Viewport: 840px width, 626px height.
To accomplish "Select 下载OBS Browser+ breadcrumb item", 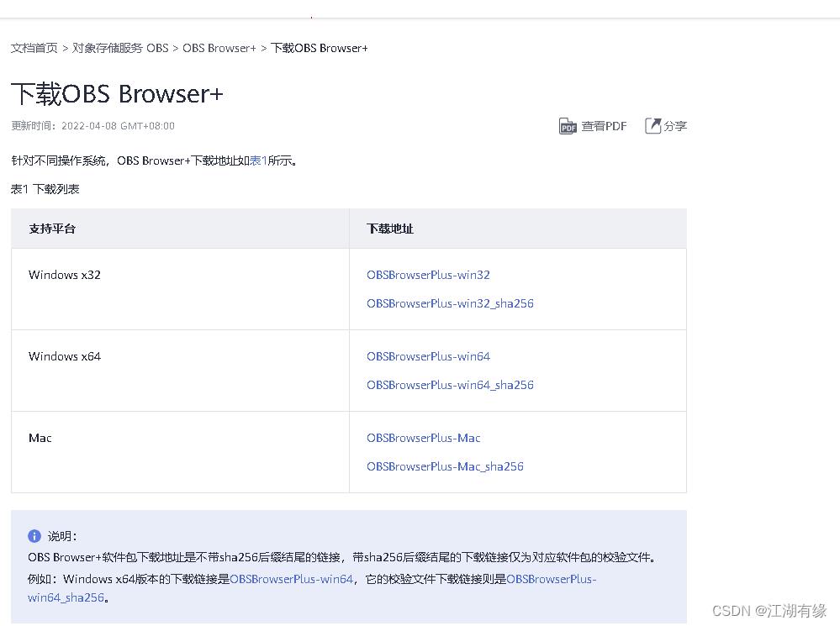I will pos(320,48).
